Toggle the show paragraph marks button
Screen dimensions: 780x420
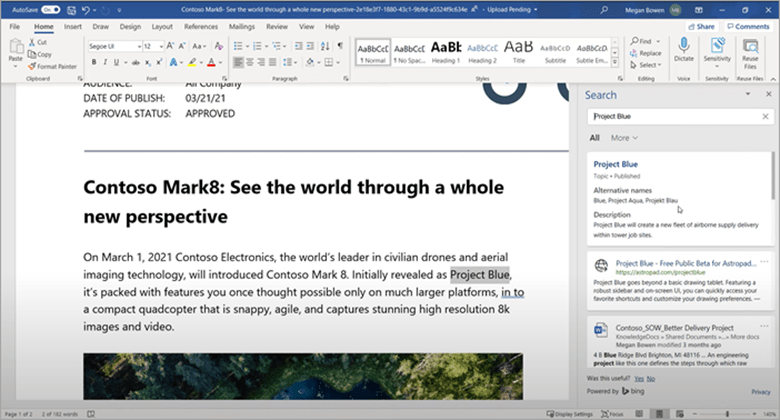[338, 46]
